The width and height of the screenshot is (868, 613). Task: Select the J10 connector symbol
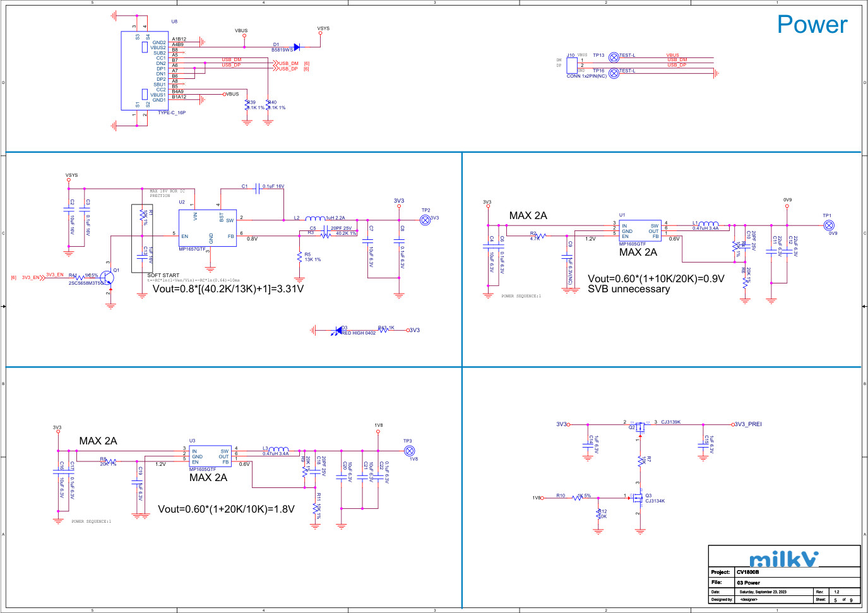pos(571,66)
